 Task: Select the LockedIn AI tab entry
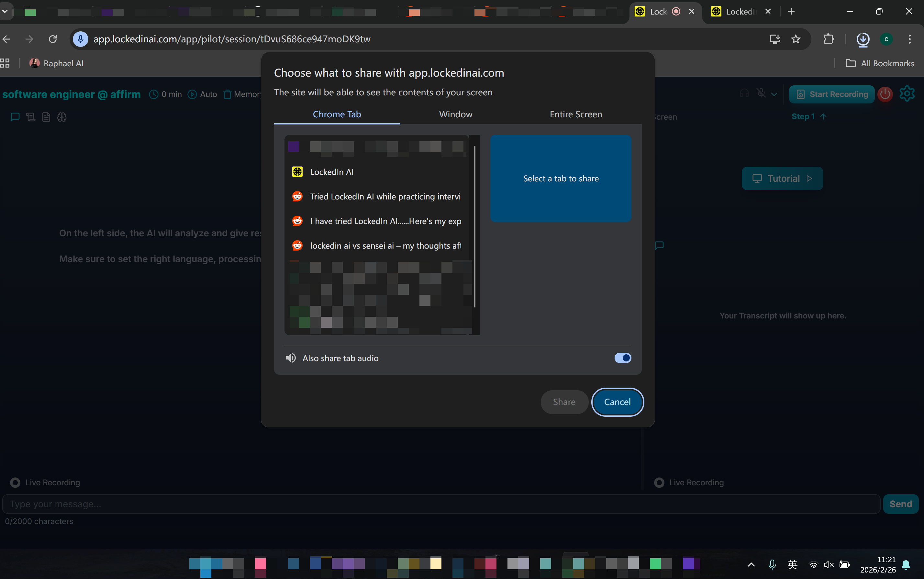point(331,172)
